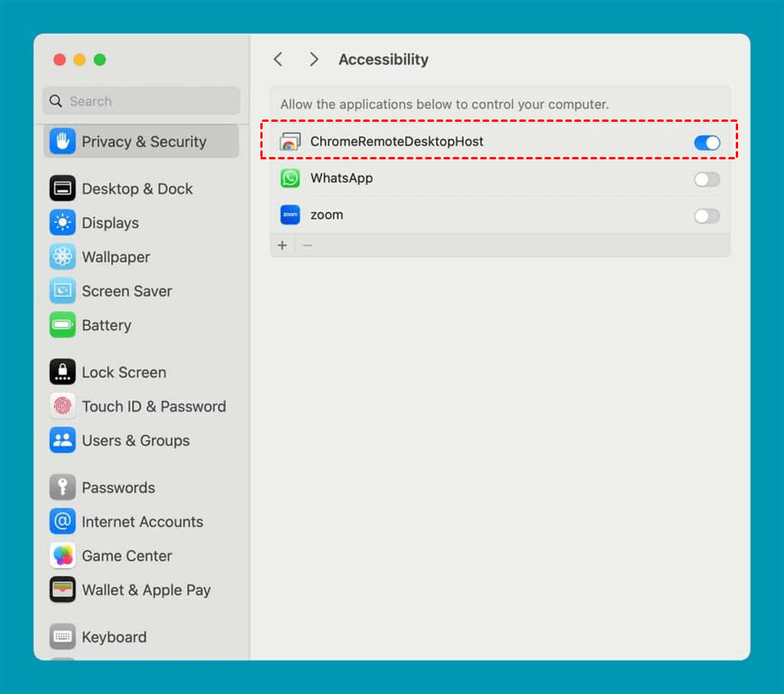Click the Wallet & Apple Pay icon
Image resolution: width=784 pixels, height=694 pixels.
click(x=63, y=589)
